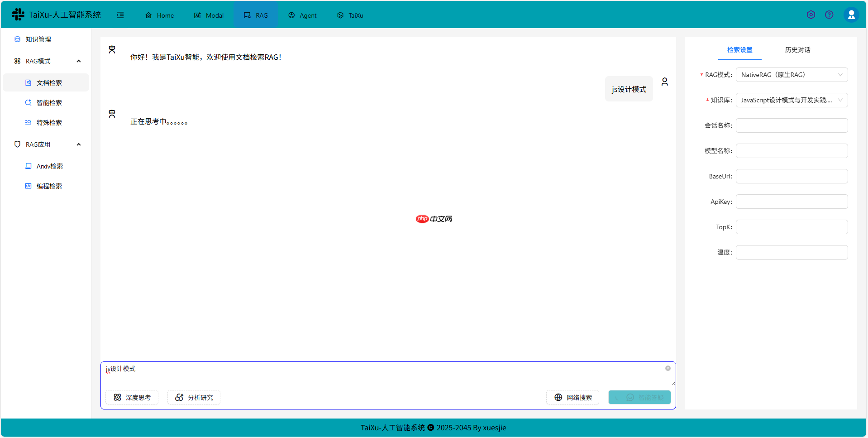Collapse the sidebar using the panel toggle icon
The width and height of the screenshot is (868, 438).
120,14
